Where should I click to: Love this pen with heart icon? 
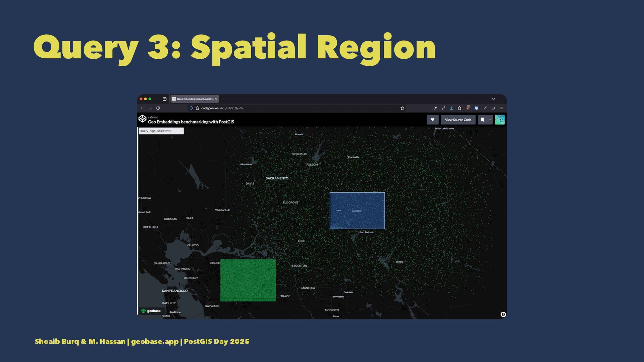pos(432,120)
